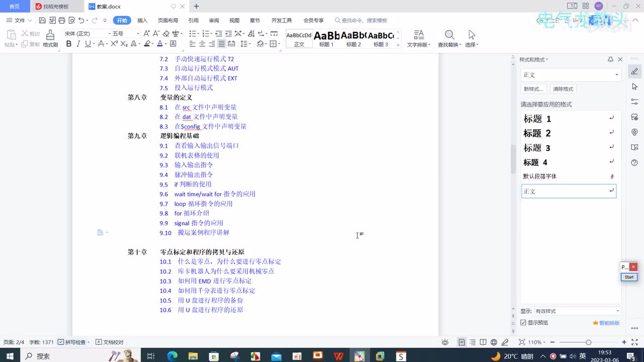Switch to the 插入 tab
Viewport: 644px width, 362px height.
pos(142,21)
